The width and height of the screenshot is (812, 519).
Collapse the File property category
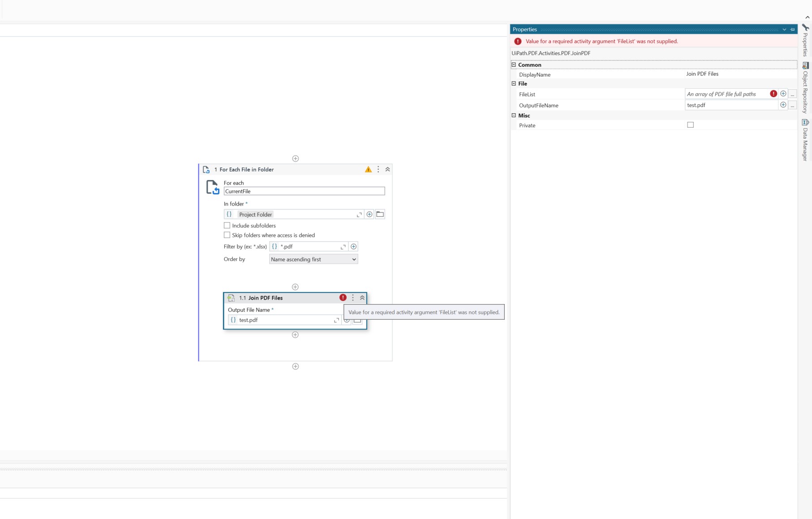(514, 83)
